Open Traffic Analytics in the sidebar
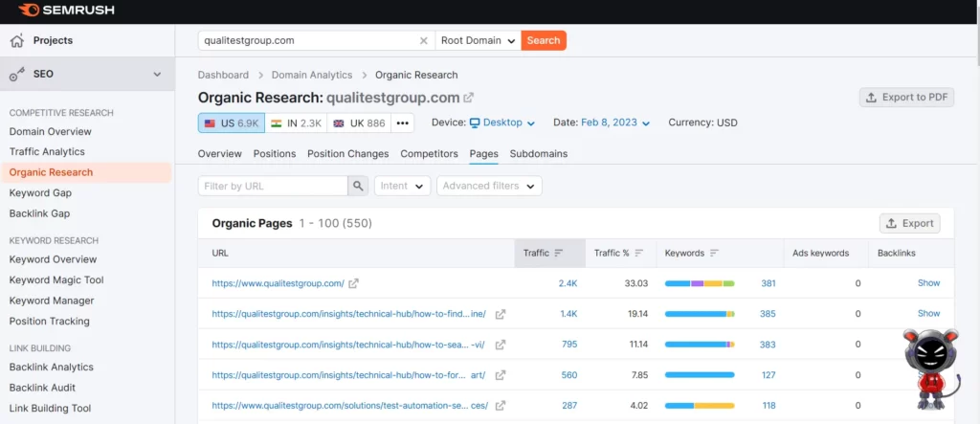 [x=47, y=151]
